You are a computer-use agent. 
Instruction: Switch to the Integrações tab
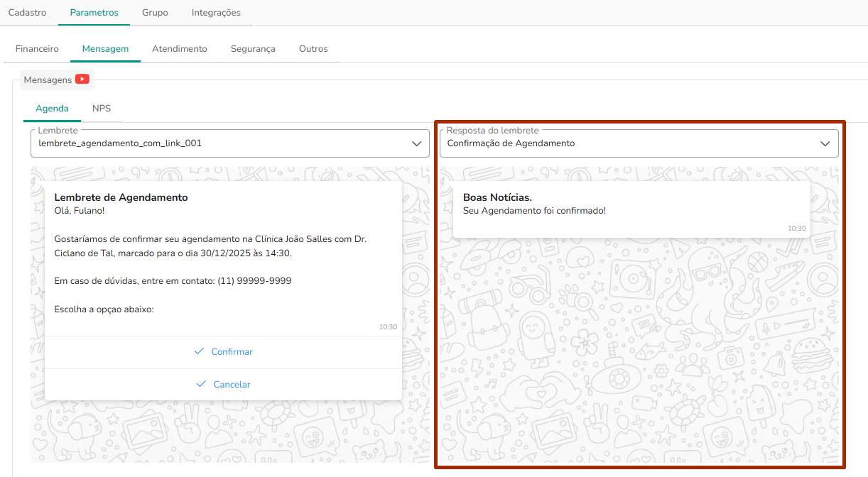click(x=216, y=13)
